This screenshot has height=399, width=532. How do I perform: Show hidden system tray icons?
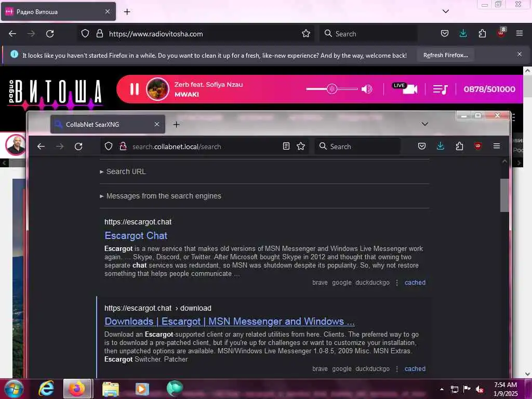click(x=442, y=389)
